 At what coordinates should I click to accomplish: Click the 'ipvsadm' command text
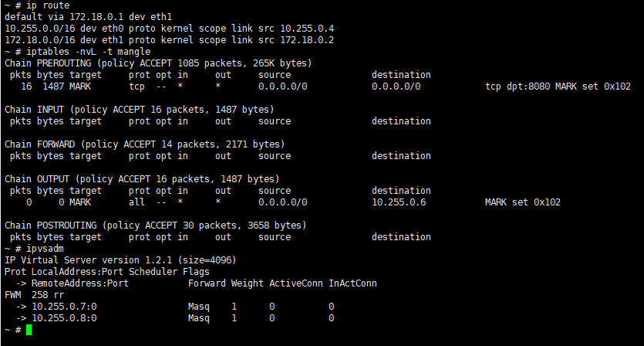pos(45,249)
